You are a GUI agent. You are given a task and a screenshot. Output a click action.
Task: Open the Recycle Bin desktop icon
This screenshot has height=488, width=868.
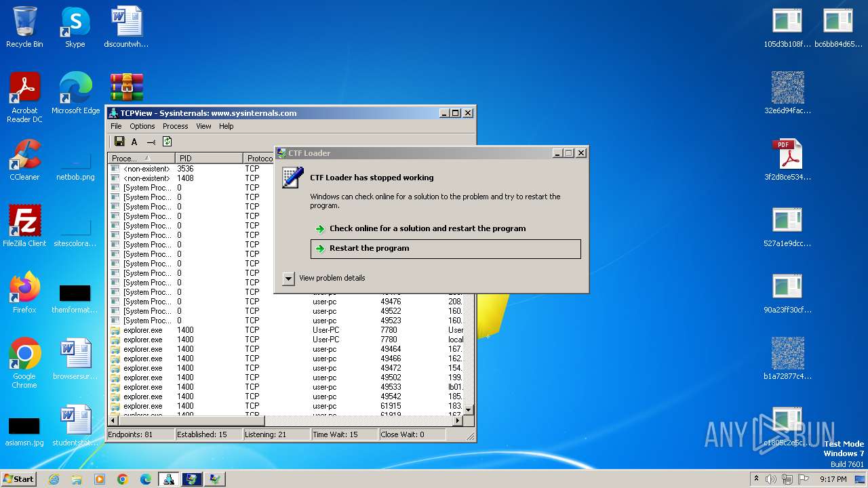[24, 27]
